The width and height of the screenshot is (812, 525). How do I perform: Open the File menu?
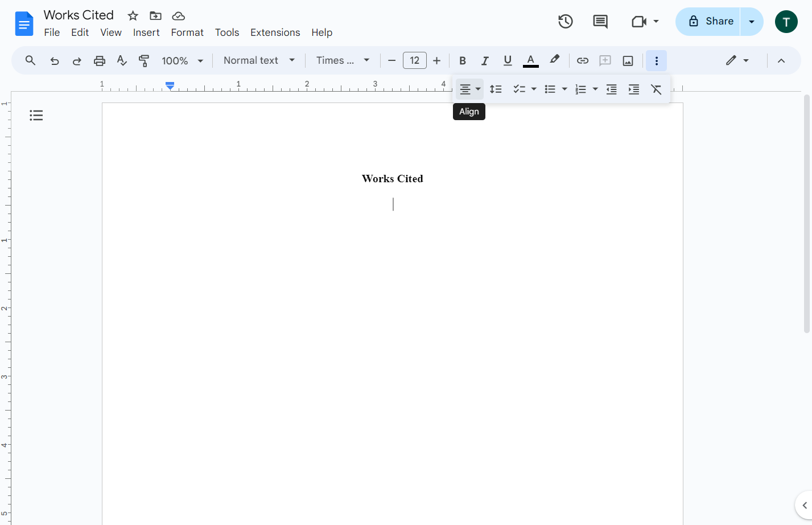pyautogui.click(x=52, y=32)
